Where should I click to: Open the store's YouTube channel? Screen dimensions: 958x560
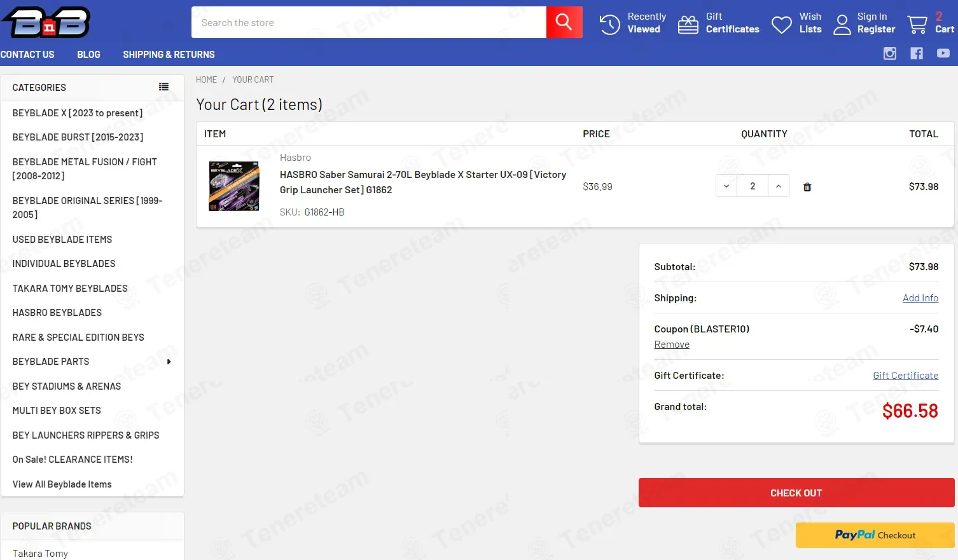coord(943,53)
